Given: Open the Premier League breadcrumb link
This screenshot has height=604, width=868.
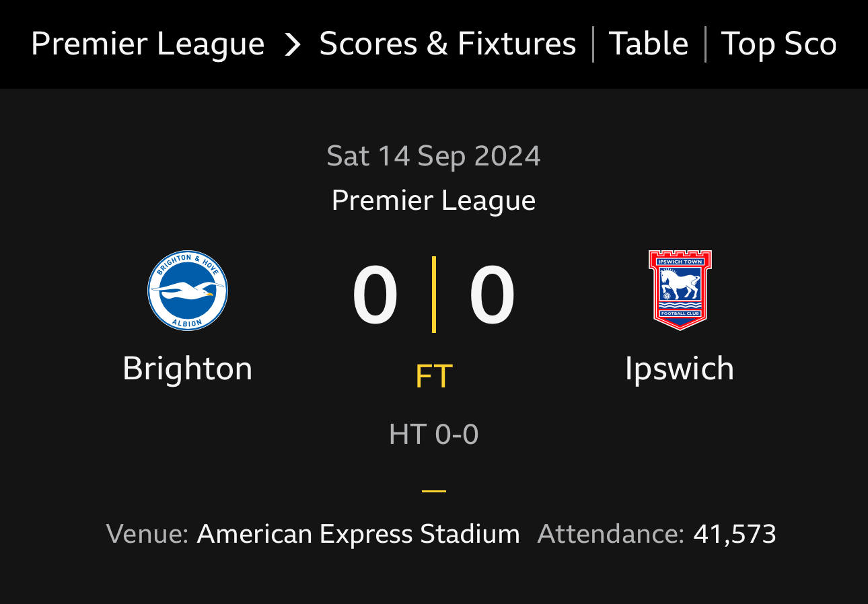Looking at the screenshot, I should point(148,44).
